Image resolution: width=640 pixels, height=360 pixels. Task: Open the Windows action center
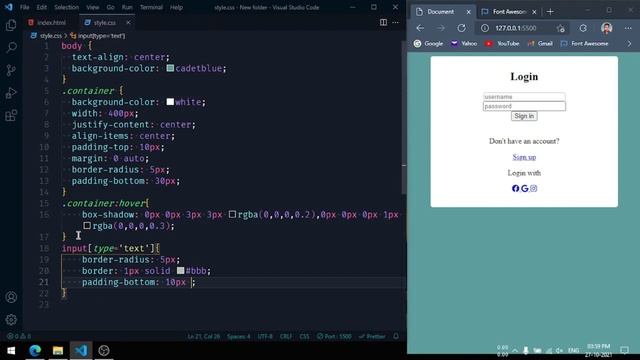pos(624,350)
